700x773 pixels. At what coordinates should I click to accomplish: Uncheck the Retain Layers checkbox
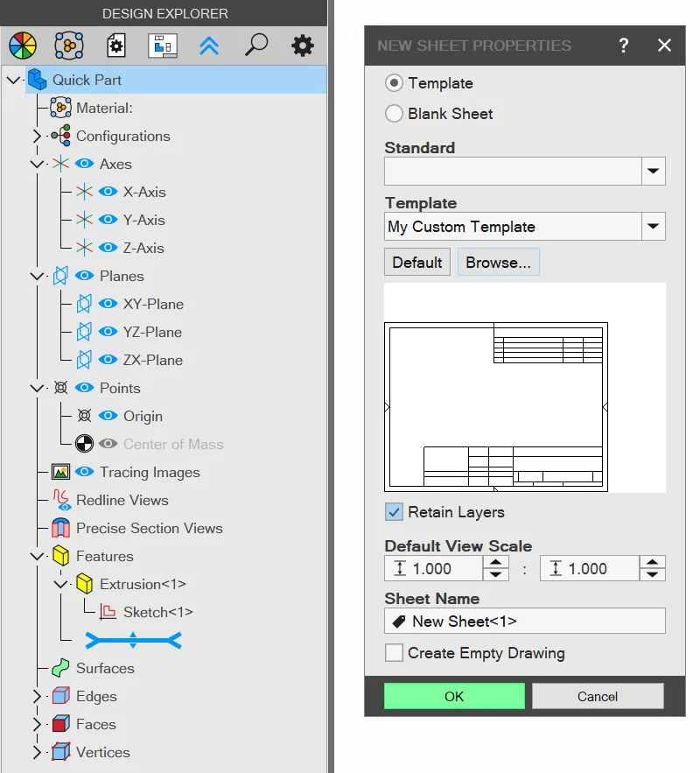[x=394, y=512]
